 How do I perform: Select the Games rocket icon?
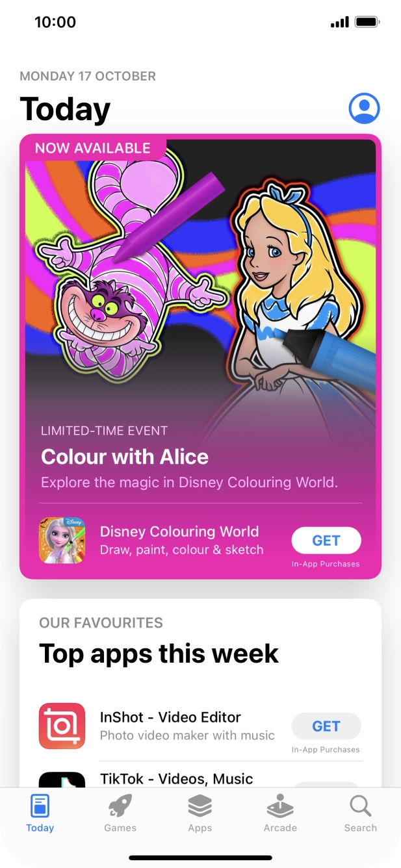120,806
